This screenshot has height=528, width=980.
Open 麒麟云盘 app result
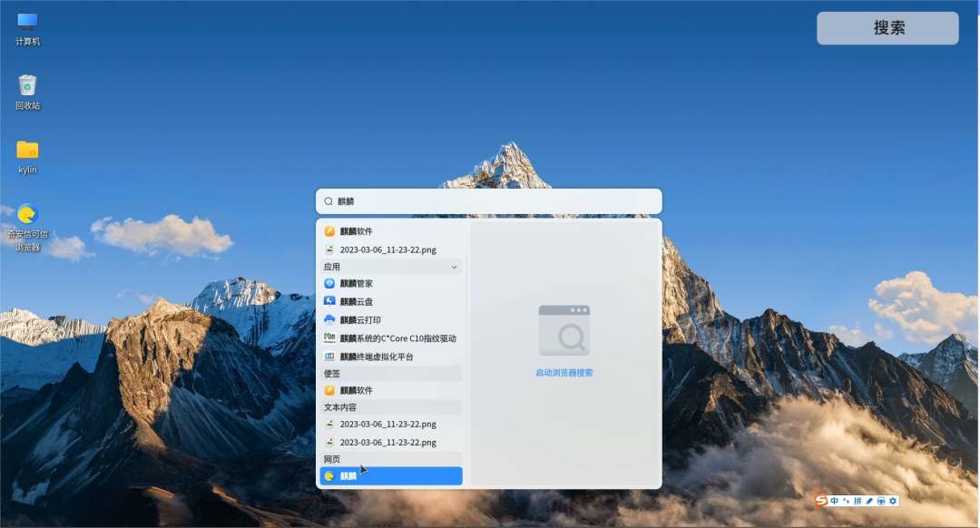coord(391,301)
